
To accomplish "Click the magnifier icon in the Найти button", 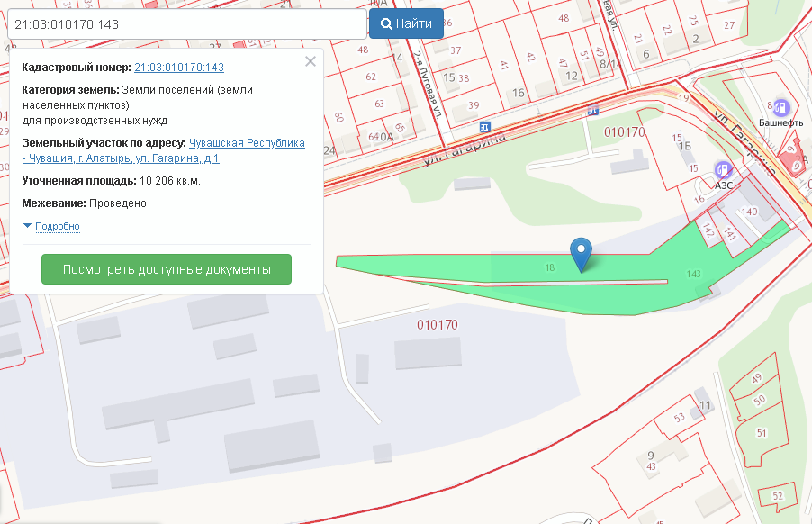I will [x=386, y=23].
